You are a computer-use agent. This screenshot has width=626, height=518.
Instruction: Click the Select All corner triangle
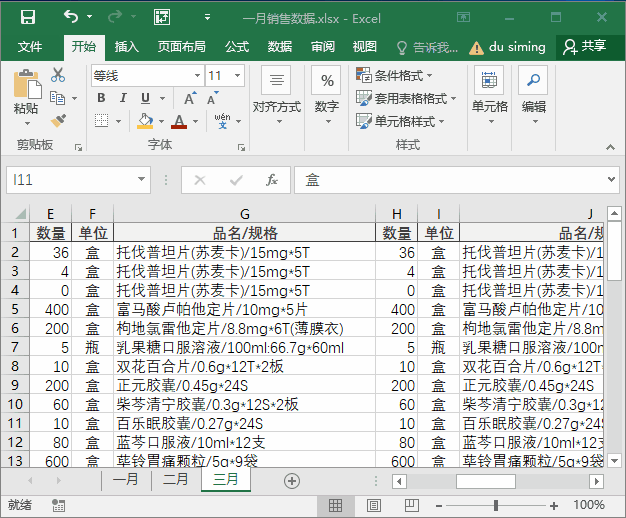(21, 214)
